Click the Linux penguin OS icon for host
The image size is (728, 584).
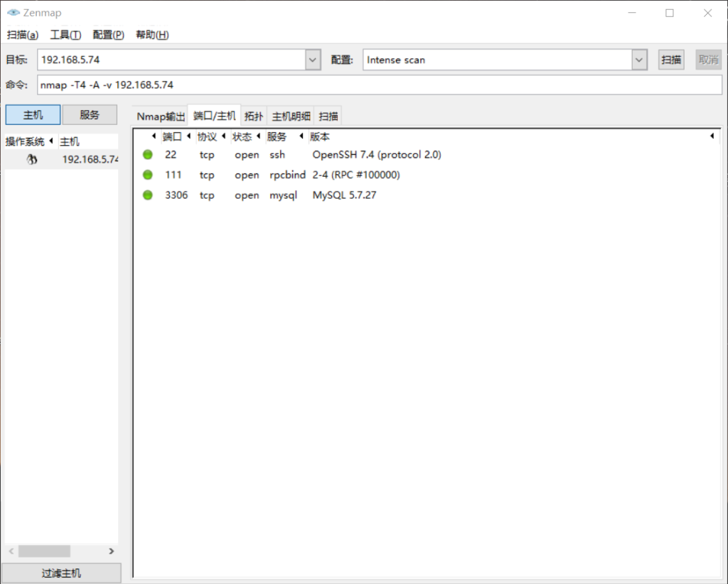[32, 160]
